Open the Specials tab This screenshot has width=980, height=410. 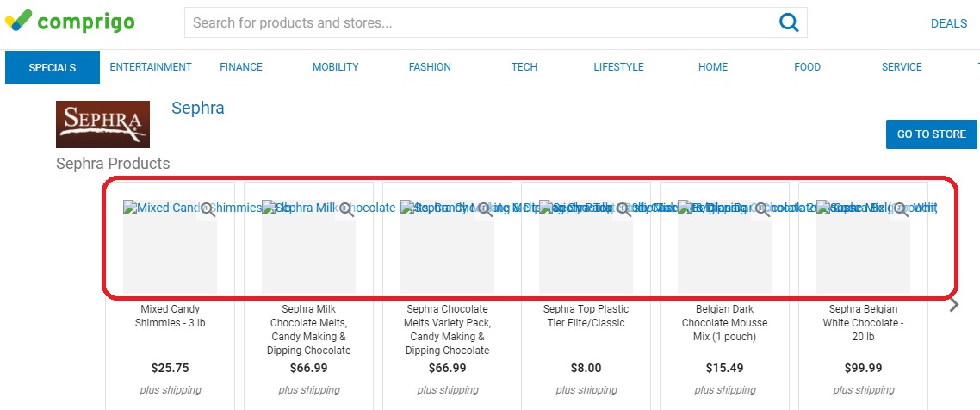pos(53,67)
